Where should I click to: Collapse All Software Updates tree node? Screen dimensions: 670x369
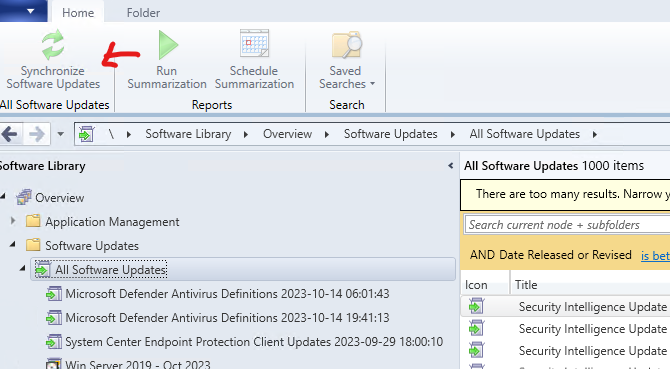tap(22, 269)
